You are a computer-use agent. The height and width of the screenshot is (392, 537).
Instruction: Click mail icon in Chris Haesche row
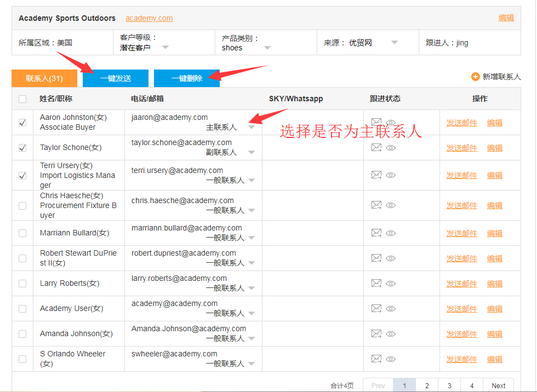click(x=376, y=205)
